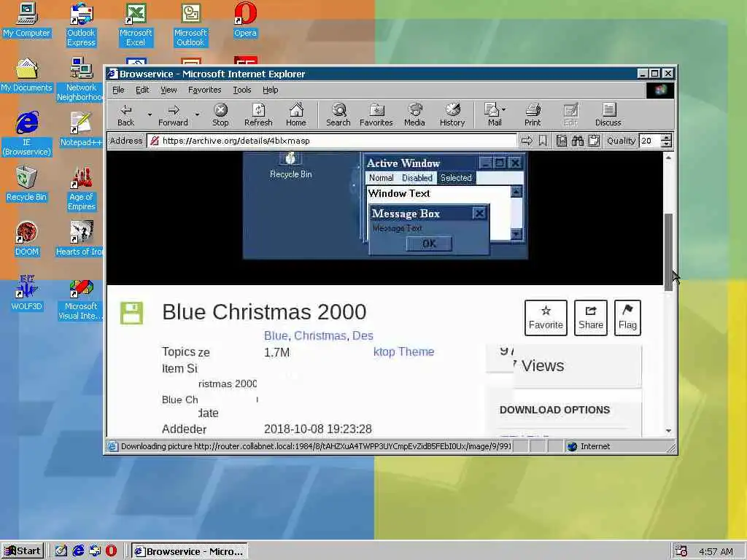The image size is (747, 560).
Task: Click the Share button on page
Action: point(591,318)
